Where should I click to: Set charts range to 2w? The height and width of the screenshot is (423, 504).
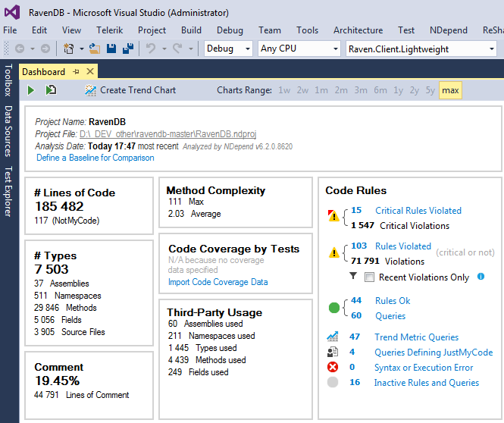(x=302, y=90)
